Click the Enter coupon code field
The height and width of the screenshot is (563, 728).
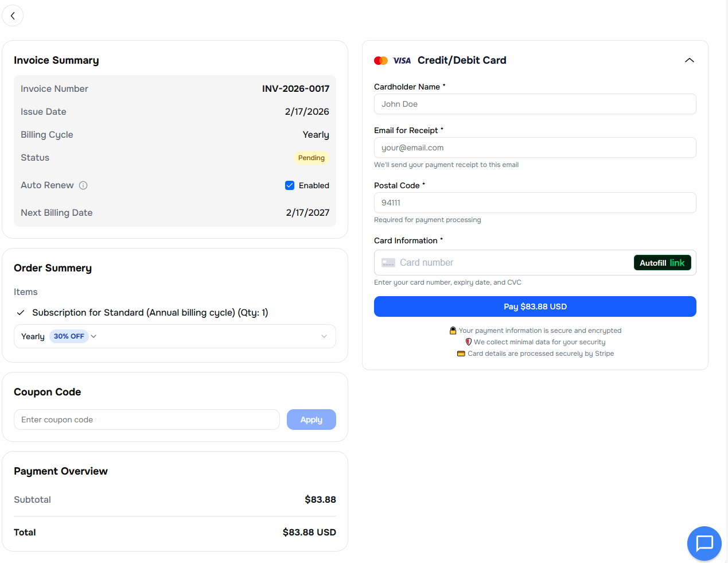146,420
